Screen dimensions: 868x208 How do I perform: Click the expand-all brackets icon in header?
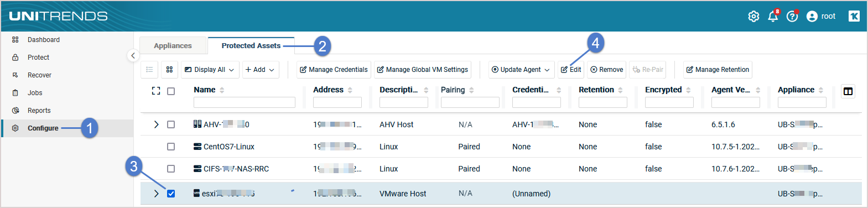(x=156, y=91)
